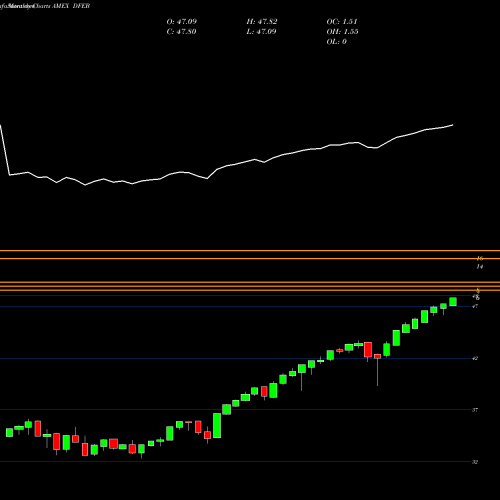The height and width of the screenshot is (500, 500).
Task: Click the 42 price axis label
Action: tap(475, 358)
